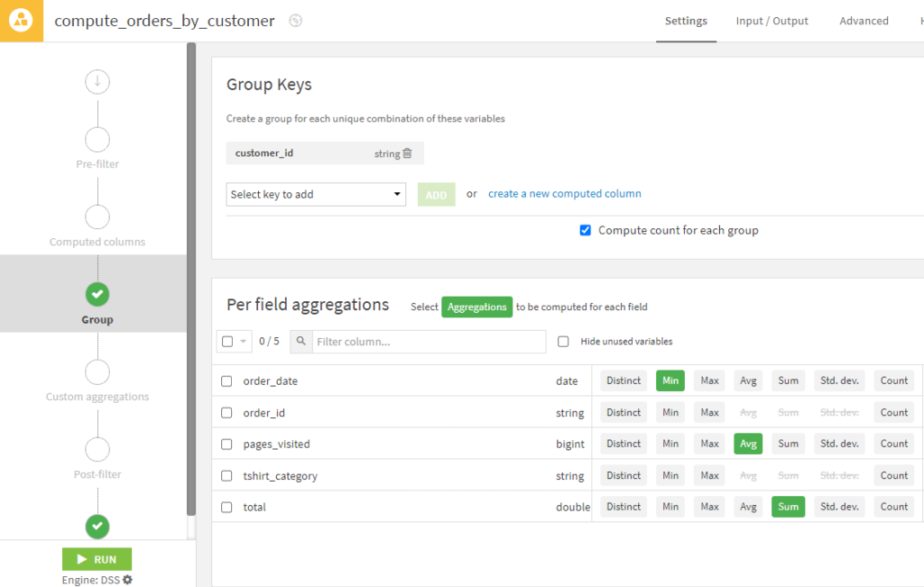924x587 pixels.
Task: Click the engine settings gear icon
Action: coord(127,580)
